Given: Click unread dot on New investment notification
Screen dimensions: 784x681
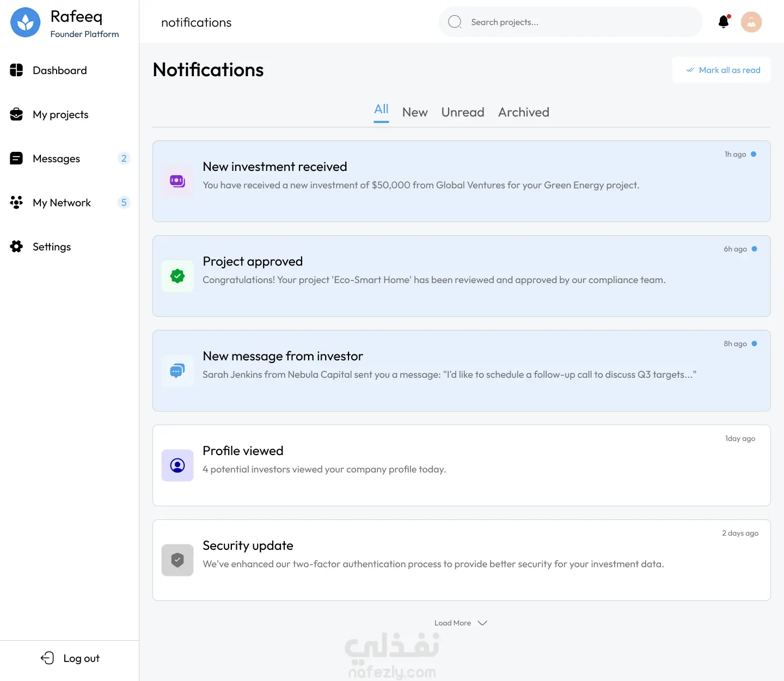Looking at the screenshot, I should [x=754, y=154].
